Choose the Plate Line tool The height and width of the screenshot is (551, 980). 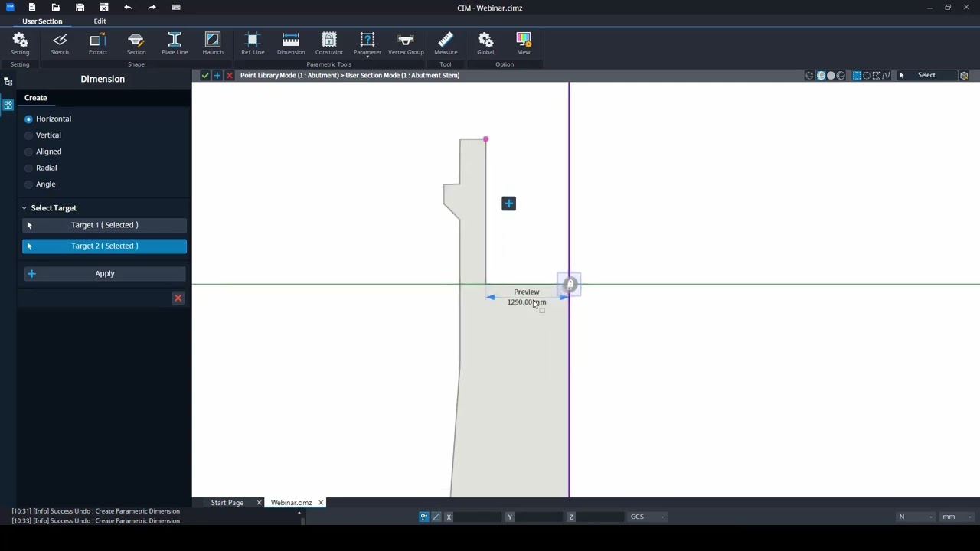pyautogui.click(x=175, y=44)
